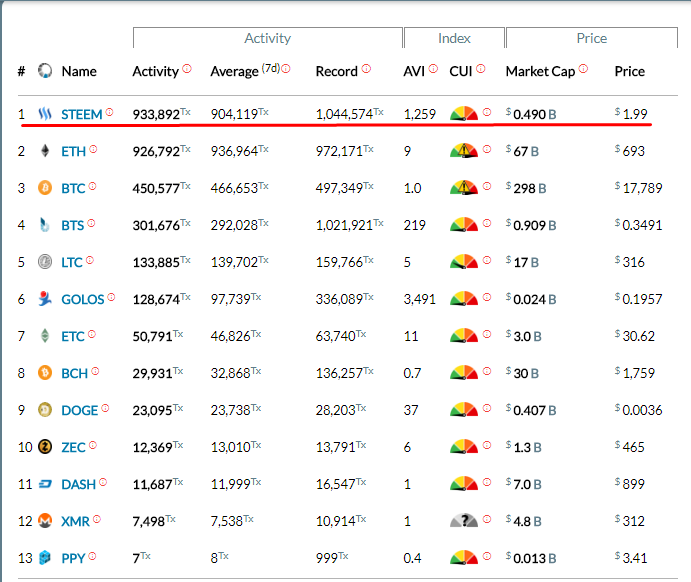Click the CUI warning gauge for BTC
Viewport: 691px width, 582px height.
tap(464, 187)
